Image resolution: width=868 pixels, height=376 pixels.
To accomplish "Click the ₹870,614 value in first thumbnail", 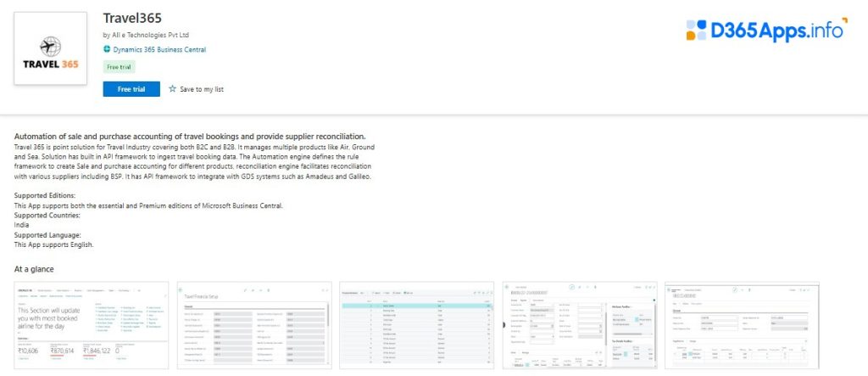I will point(62,351).
